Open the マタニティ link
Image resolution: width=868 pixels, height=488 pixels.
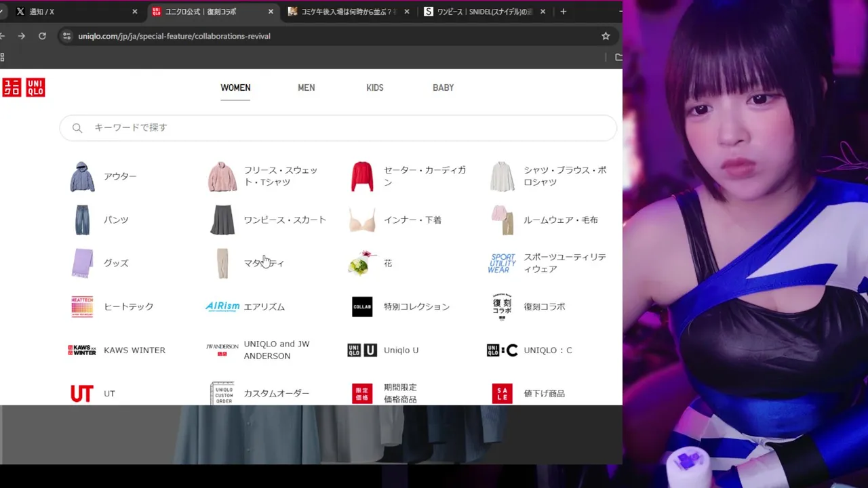(264, 263)
